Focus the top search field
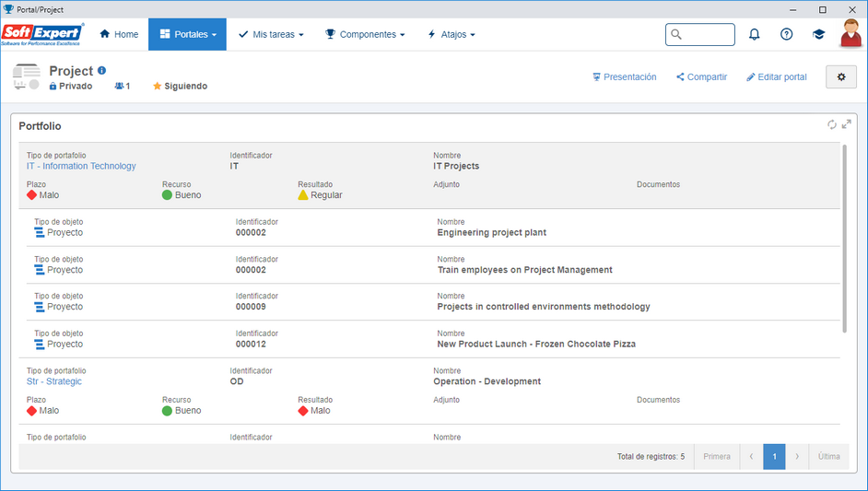The image size is (868, 491). (x=700, y=34)
